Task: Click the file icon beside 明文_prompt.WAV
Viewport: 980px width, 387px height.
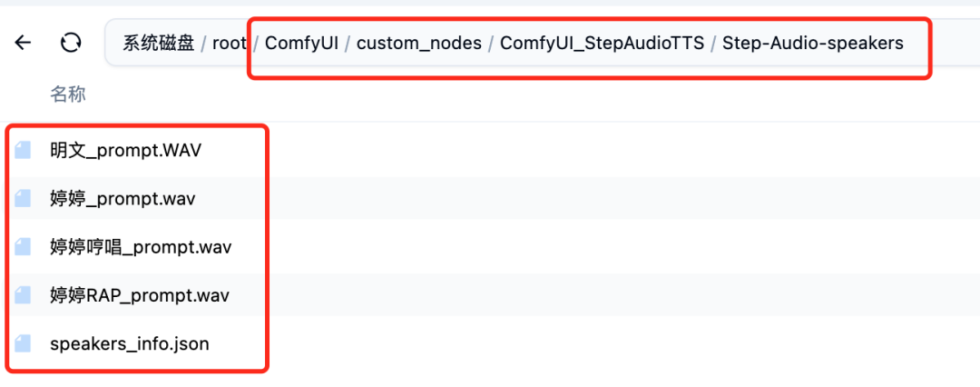Action: (x=24, y=150)
